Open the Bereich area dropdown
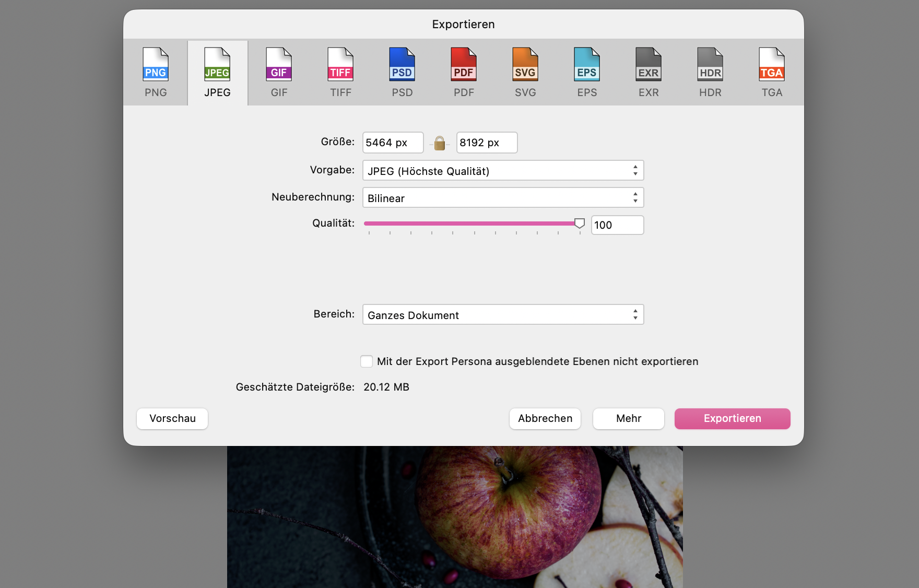 (503, 315)
